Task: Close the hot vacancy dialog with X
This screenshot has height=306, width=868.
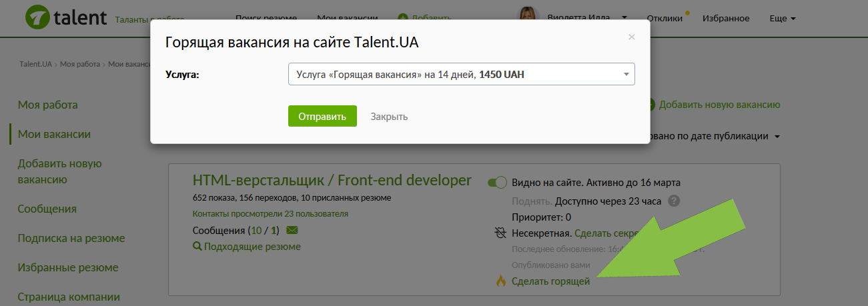Action: [631, 37]
